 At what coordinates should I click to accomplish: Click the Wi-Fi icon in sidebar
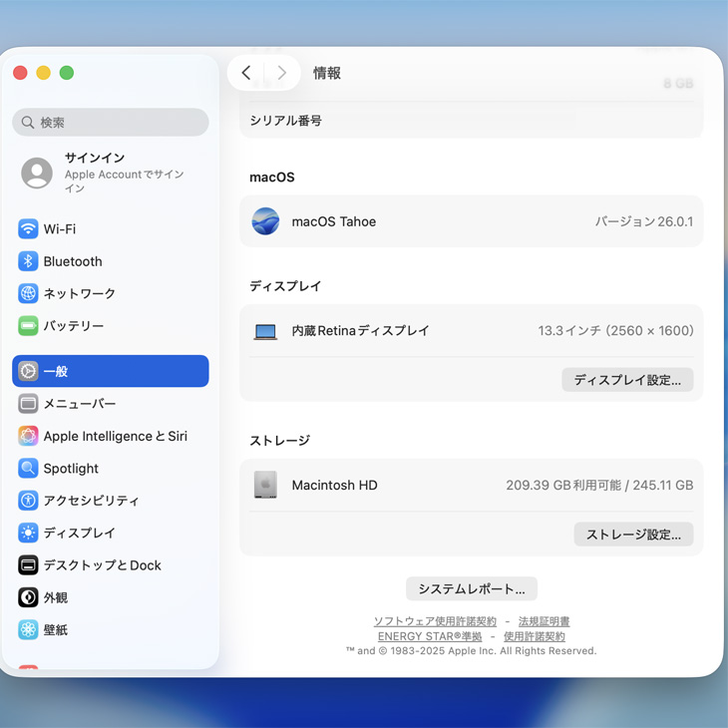point(28,229)
